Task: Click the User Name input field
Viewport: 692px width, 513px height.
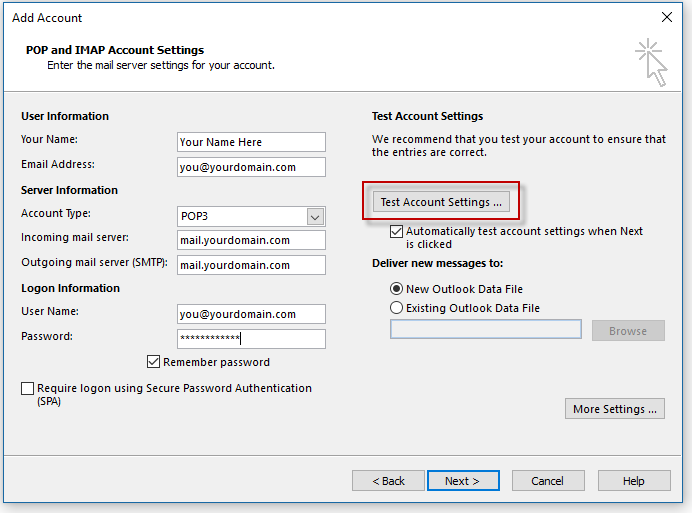Action: 251,314
